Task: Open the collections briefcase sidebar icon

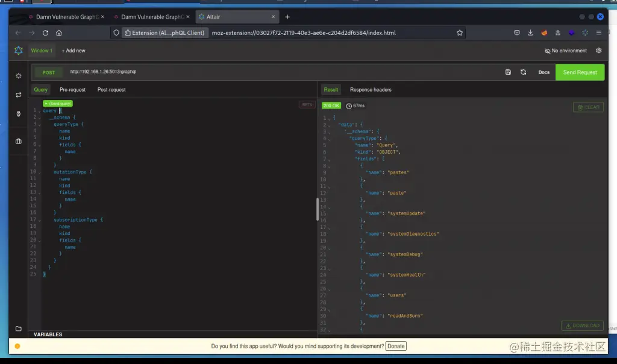Action: click(19, 141)
